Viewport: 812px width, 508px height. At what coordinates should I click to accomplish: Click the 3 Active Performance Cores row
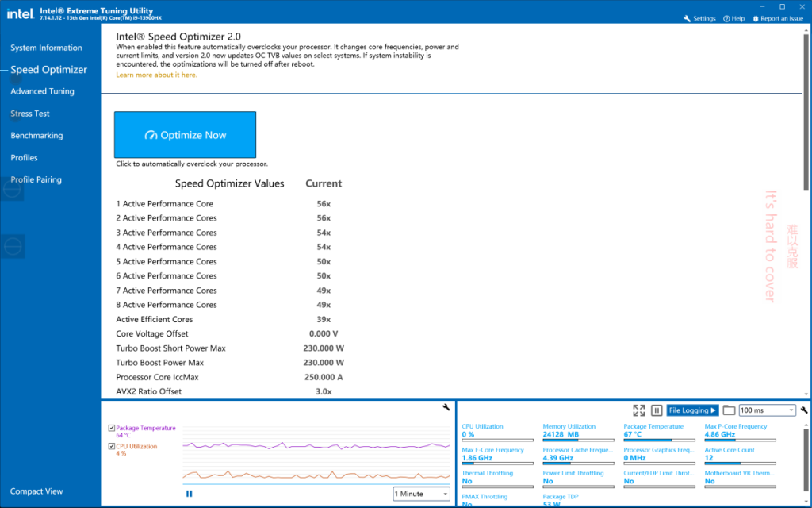coord(230,233)
